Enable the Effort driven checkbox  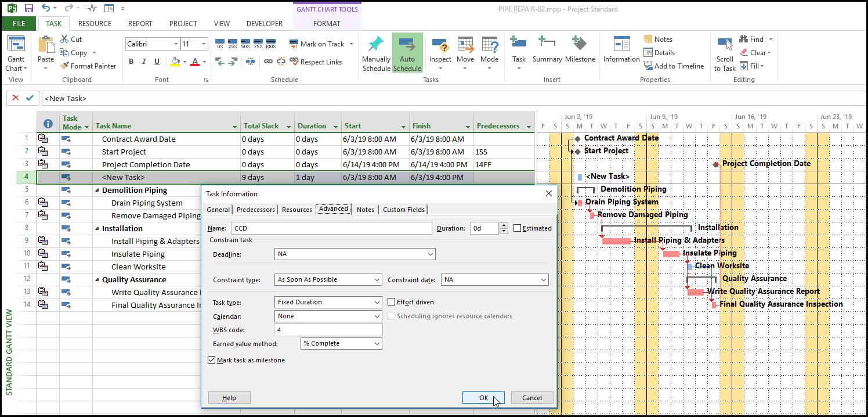[x=392, y=302]
